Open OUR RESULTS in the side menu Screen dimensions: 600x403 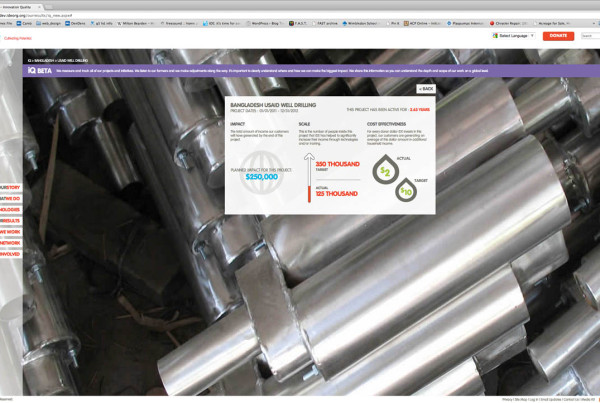coord(10,221)
